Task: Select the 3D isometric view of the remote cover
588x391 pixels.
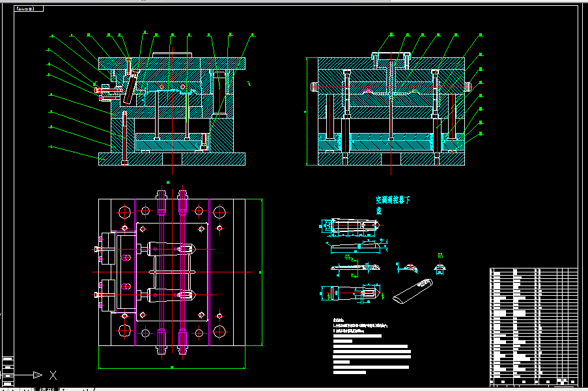Action: tap(413, 291)
